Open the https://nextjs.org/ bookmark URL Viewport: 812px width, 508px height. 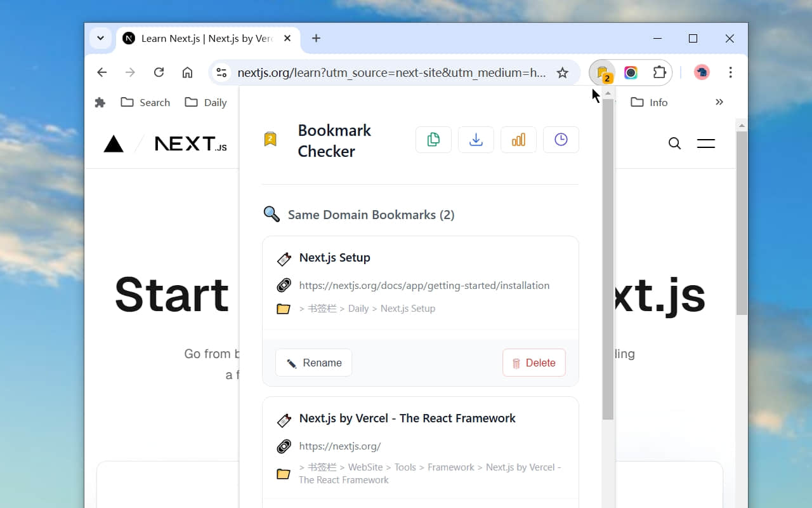coord(340,446)
